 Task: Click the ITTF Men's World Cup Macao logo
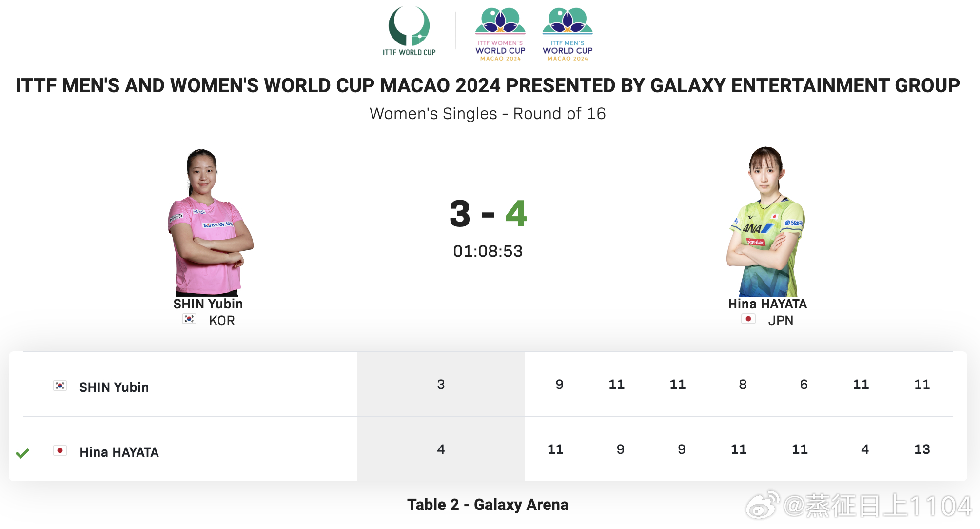tap(568, 34)
